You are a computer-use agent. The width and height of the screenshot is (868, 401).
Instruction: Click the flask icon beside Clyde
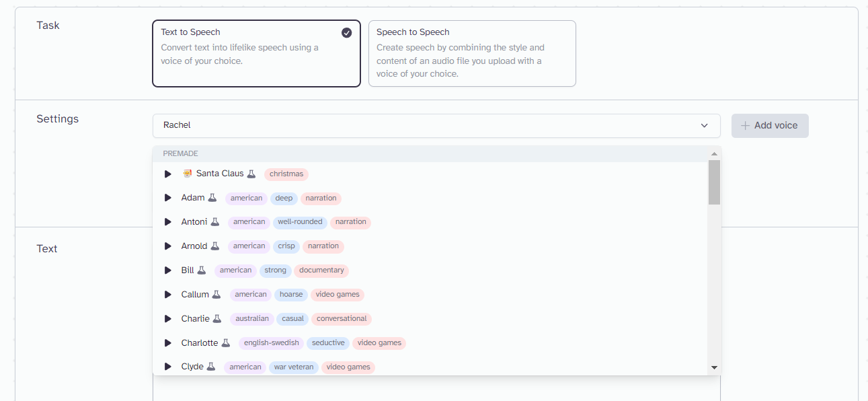click(x=211, y=367)
